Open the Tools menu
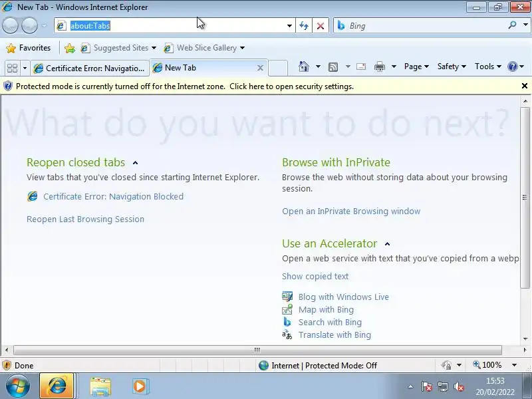The width and height of the screenshot is (532, 399). pyautogui.click(x=488, y=66)
